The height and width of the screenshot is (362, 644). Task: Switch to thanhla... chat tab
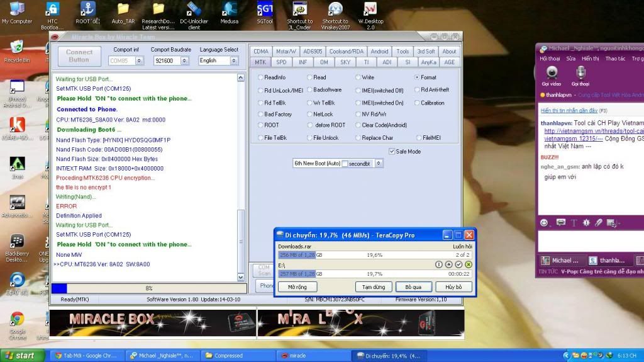(609, 261)
